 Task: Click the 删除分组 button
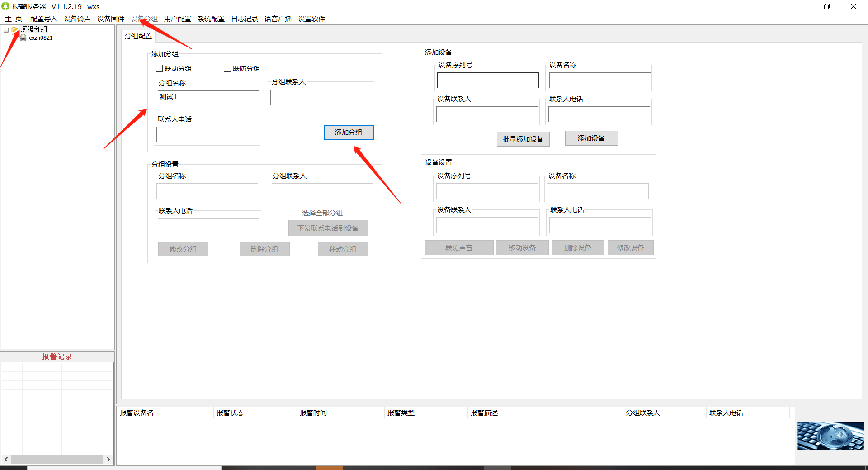click(264, 249)
